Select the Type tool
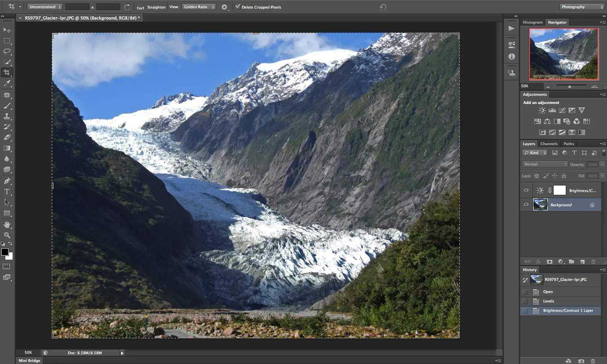The width and height of the screenshot is (607, 364). (x=7, y=192)
